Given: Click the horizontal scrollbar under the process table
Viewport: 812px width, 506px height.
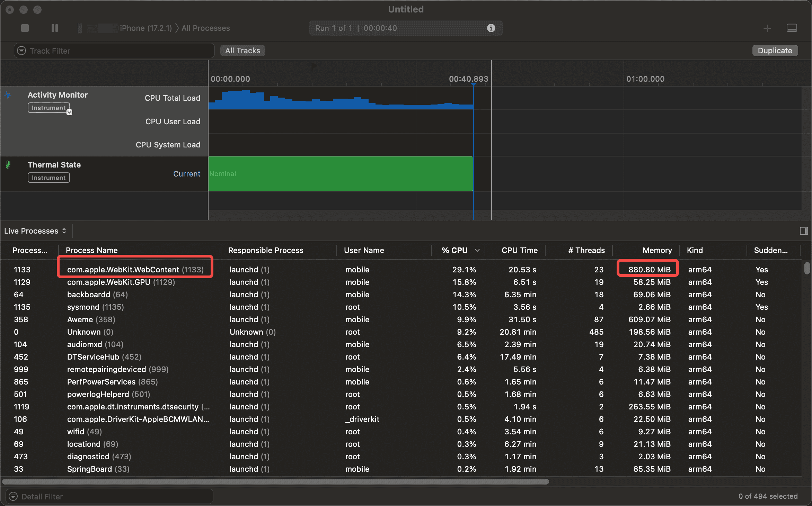Looking at the screenshot, I should pyautogui.click(x=275, y=482).
